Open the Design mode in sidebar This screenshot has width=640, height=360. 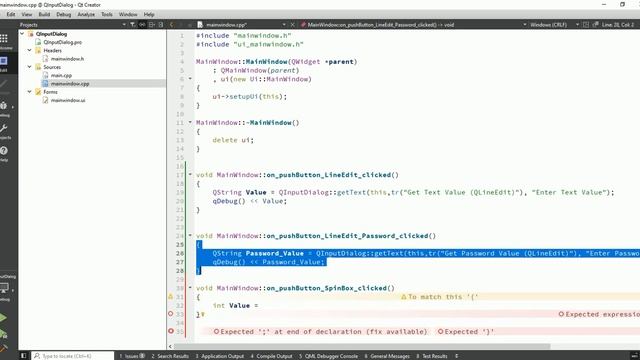[4, 85]
